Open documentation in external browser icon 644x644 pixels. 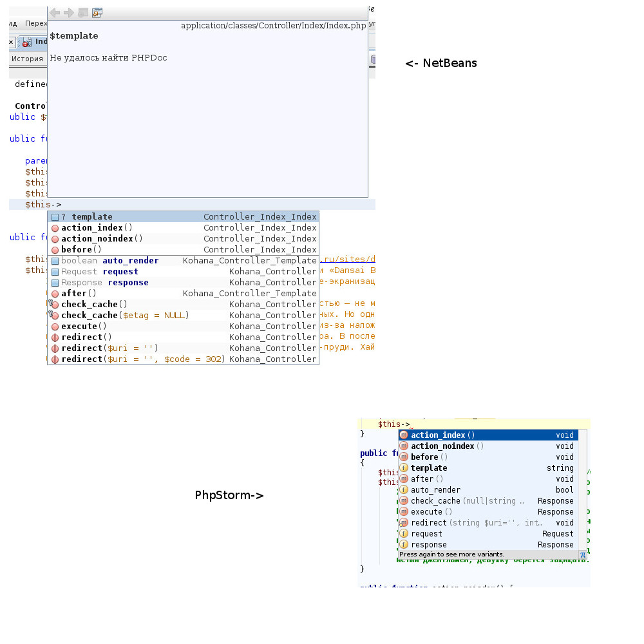coord(97,13)
